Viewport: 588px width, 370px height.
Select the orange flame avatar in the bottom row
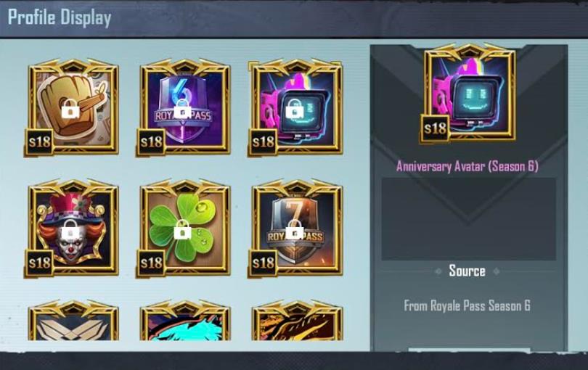tap(297, 321)
